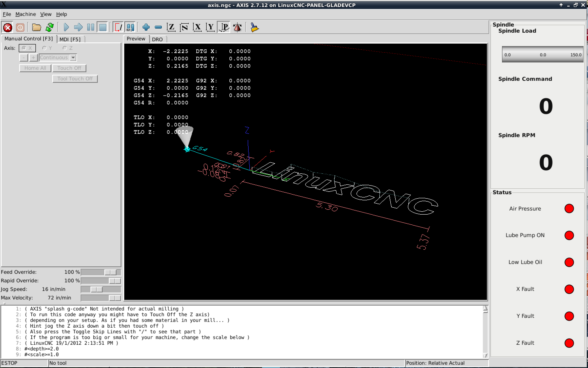Toggle optional pause M1

130,28
